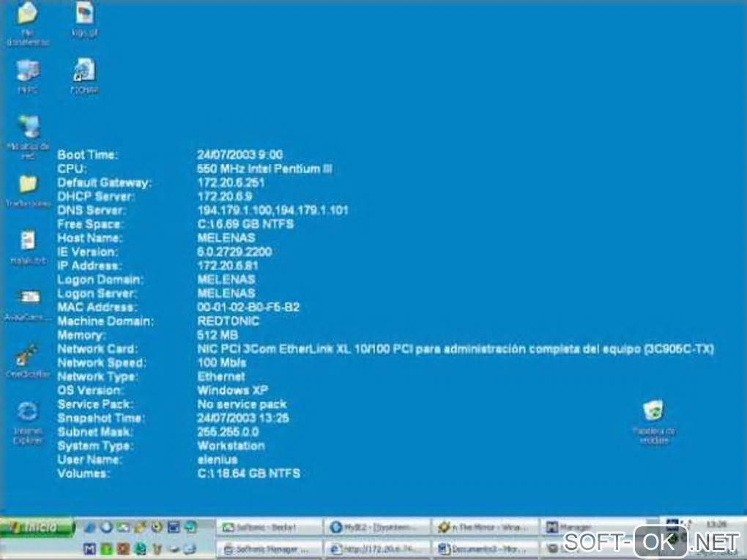747x560 pixels.
Task: Launch third quick launch icon in top row
Action: click(x=123, y=527)
